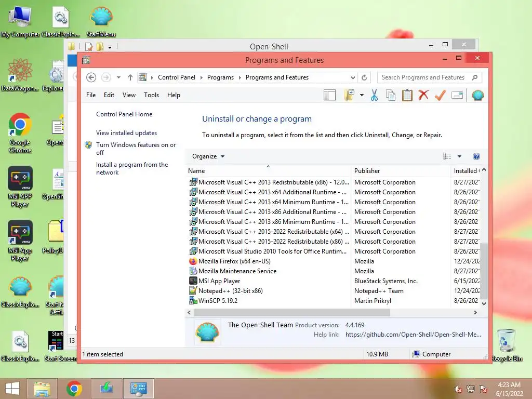Click the Action Center flag tray icon
Screen dimensions: 532x399
483,389
